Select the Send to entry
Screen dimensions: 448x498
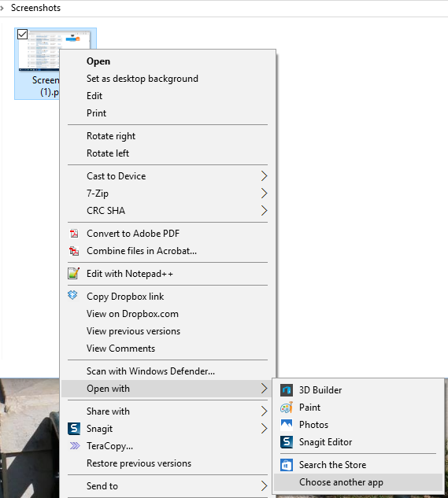tap(168, 486)
